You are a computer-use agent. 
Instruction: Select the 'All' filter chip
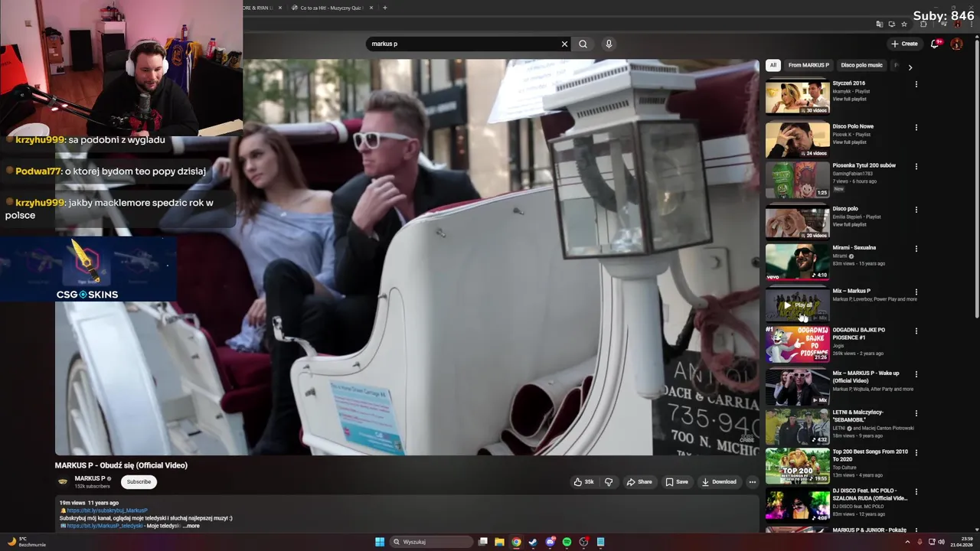(773, 65)
